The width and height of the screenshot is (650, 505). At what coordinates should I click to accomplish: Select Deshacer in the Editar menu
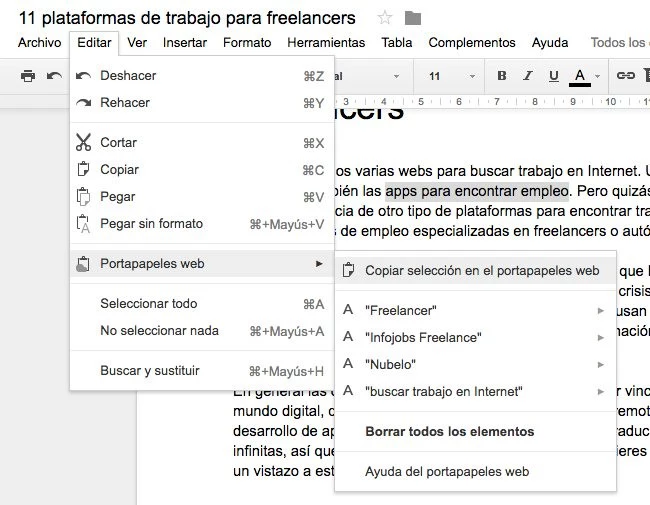128,76
